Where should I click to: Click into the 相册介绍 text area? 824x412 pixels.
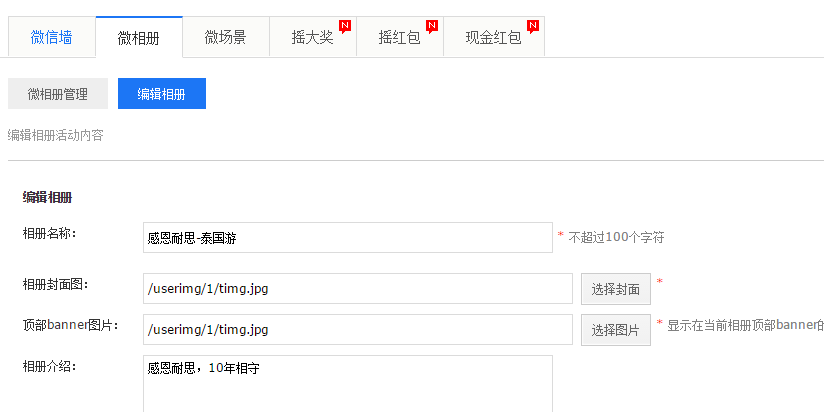pyautogui.click(x=347, y=385)
